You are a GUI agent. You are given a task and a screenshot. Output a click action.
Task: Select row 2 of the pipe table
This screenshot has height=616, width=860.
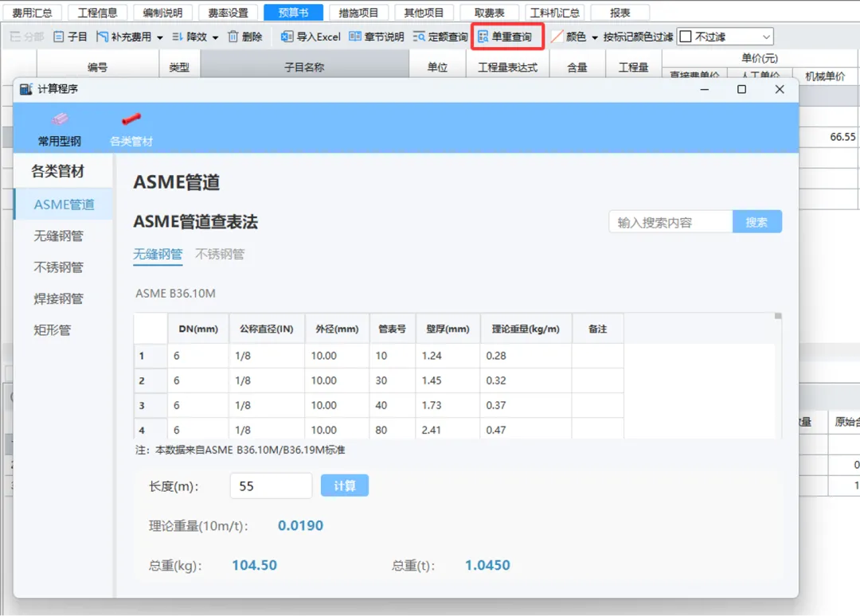[378, 380]
